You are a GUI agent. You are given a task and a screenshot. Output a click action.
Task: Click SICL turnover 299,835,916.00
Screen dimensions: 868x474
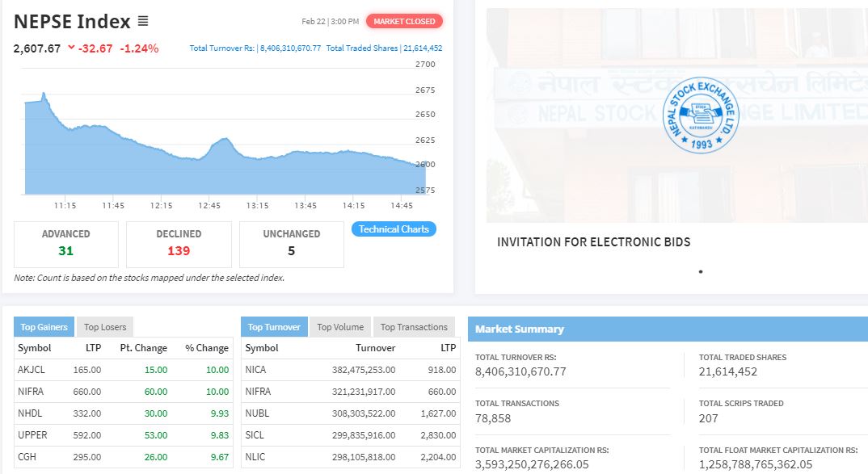(364, 434)
